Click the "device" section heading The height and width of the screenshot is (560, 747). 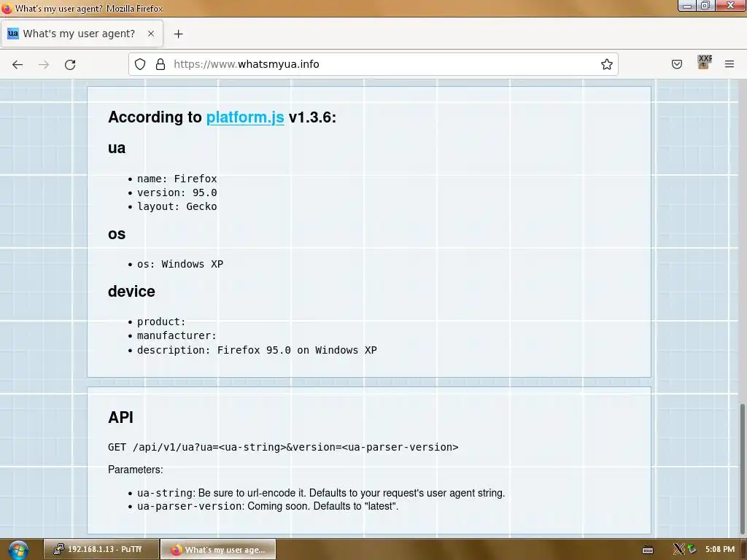point(131,292)
